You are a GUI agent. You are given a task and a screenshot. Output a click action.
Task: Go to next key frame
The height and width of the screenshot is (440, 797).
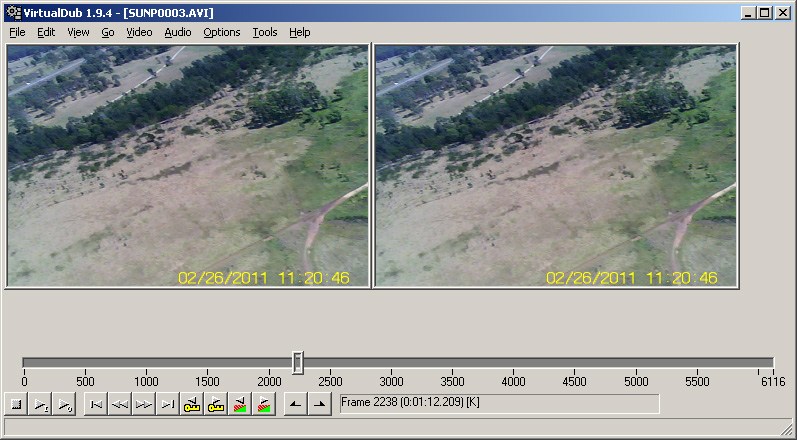(216, 404)
